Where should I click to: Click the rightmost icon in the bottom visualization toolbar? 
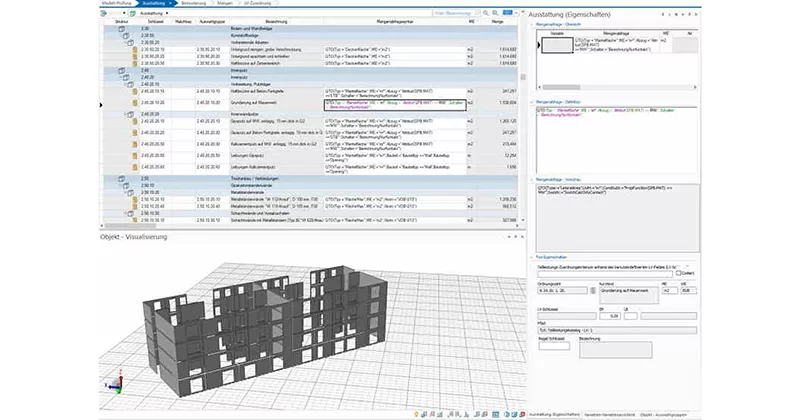coord(522,415)
